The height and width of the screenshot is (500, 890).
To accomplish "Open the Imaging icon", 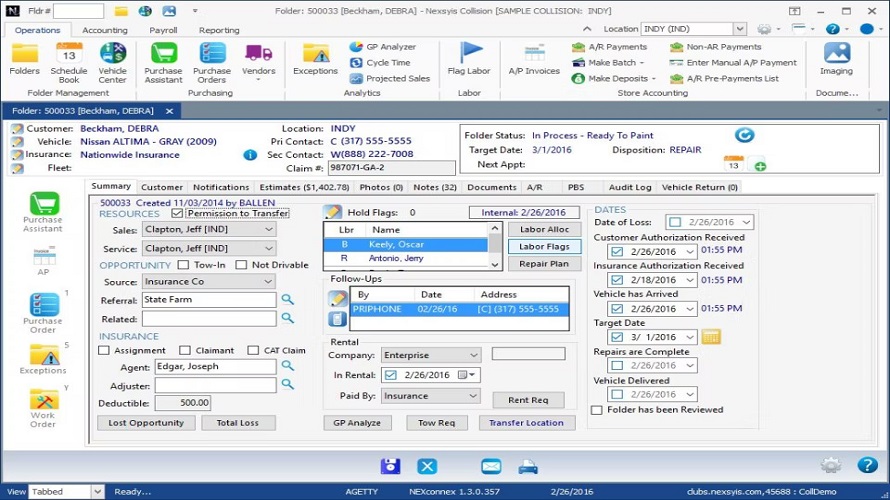I will coord(836,59).
